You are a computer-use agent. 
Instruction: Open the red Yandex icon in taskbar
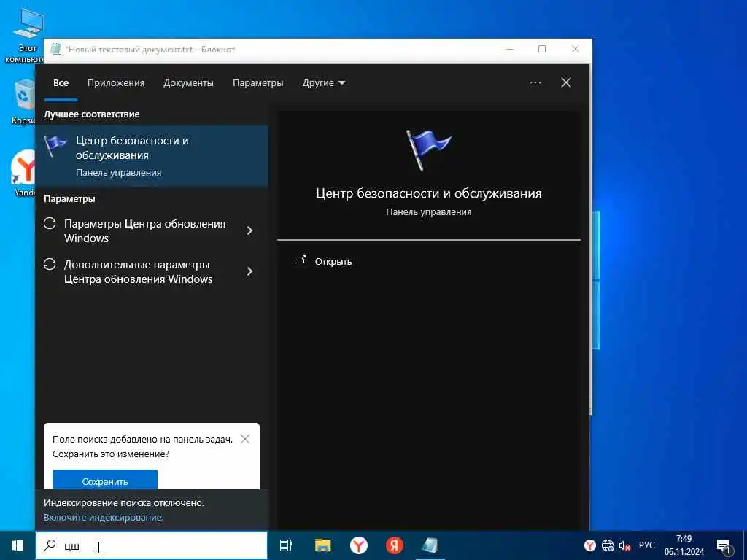tap(395, 545)
